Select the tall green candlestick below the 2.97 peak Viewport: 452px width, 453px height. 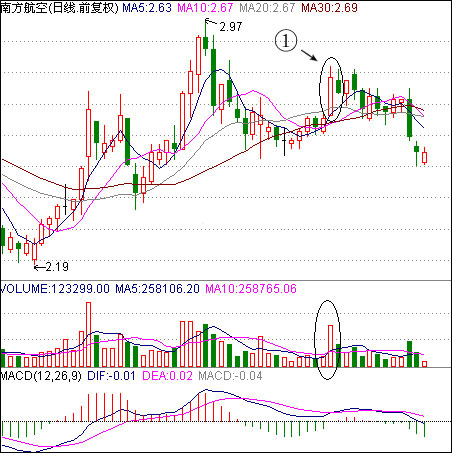(213, 77)
